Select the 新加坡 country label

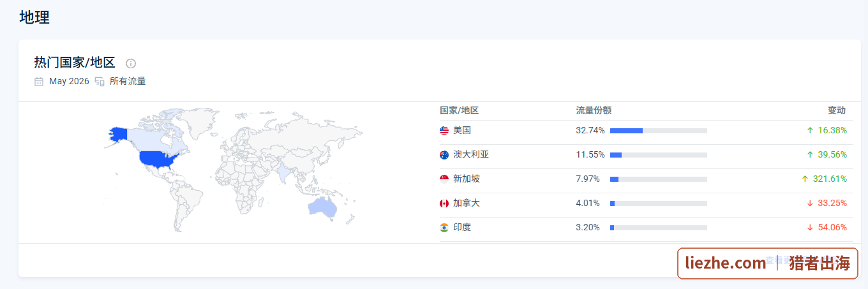[467, 179]
